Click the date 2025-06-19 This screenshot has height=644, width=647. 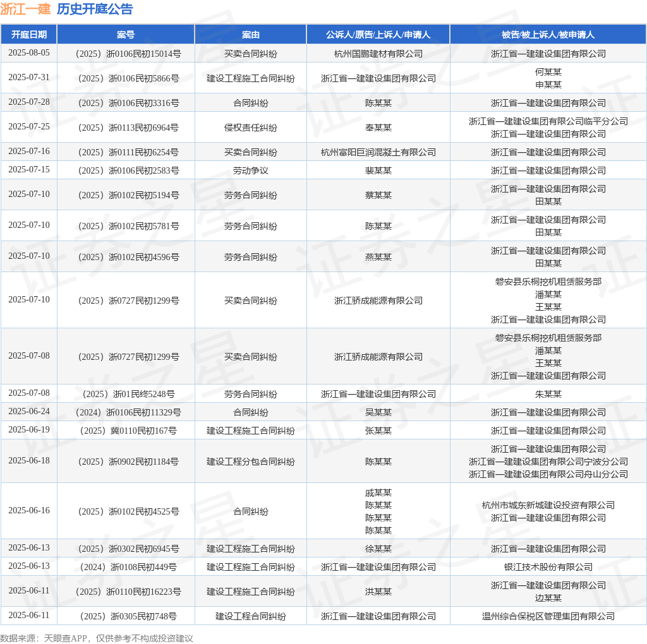[x=29, y=429]
